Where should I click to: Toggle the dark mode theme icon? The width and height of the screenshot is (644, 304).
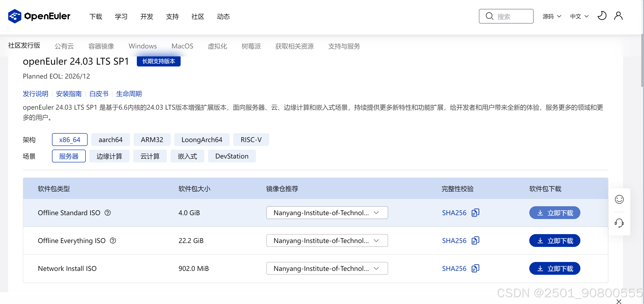pos(602,16)
